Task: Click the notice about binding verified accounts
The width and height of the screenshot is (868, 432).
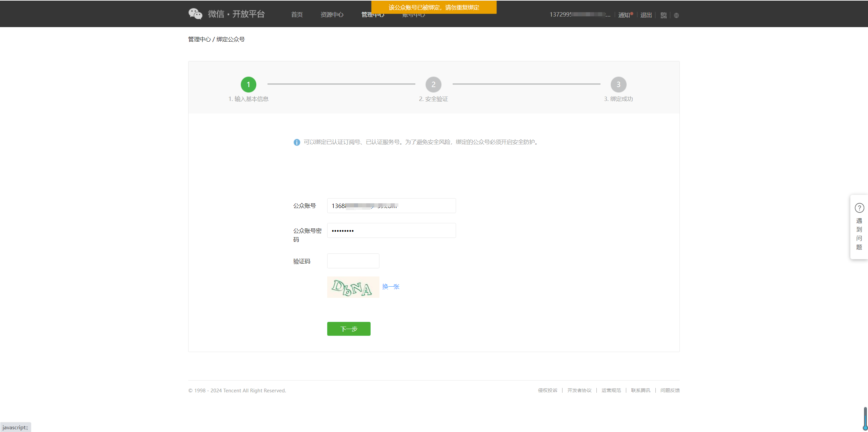Action: [421, 142]
